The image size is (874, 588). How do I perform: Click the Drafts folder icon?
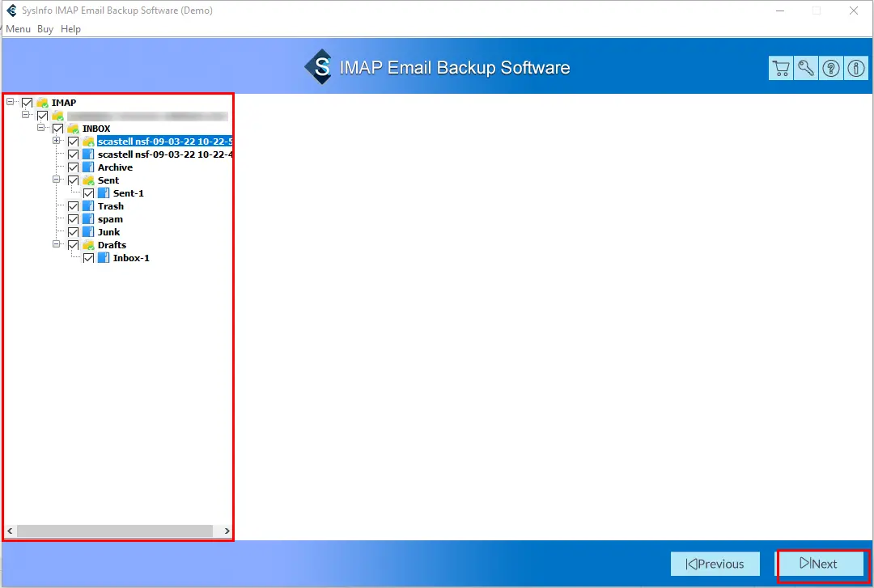coord(88,245)
